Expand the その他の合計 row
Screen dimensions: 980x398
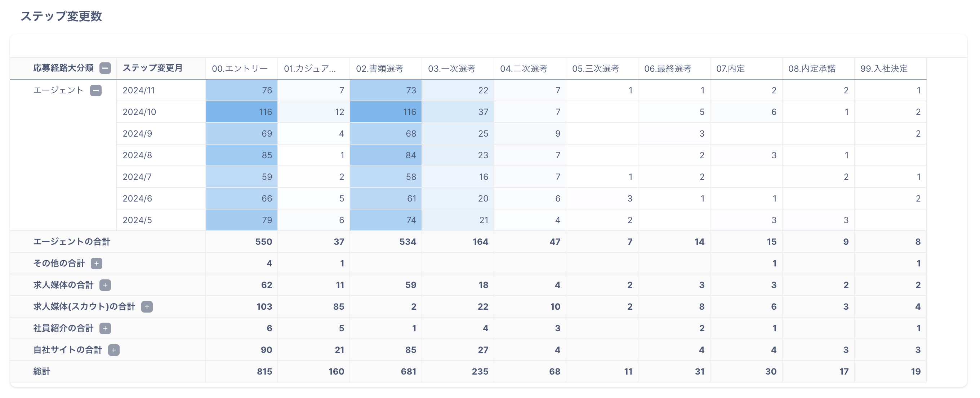tap(97, 263)
